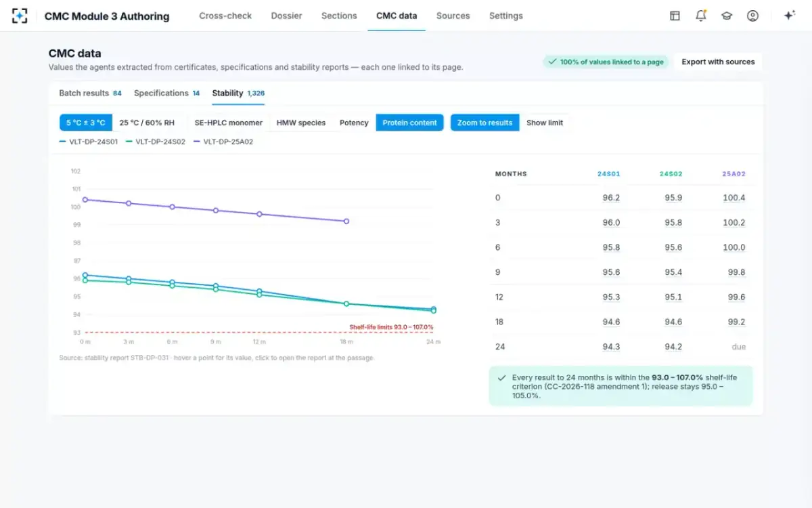Toggle VLT-DP-24S01 series in legend
The height and width of the screenshot is (508, 812).
coord(89,142)
